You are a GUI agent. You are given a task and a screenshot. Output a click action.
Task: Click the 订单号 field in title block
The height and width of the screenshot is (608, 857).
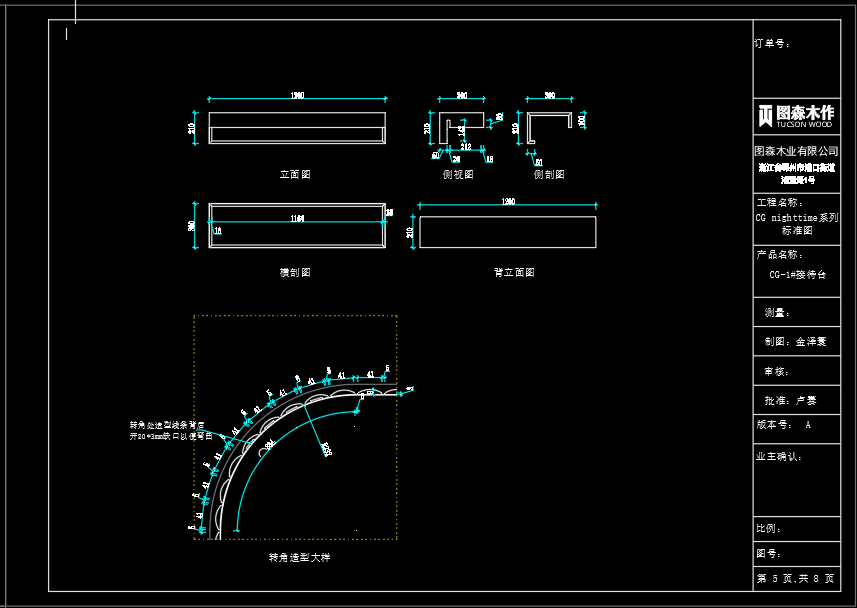tap(772, 44)
